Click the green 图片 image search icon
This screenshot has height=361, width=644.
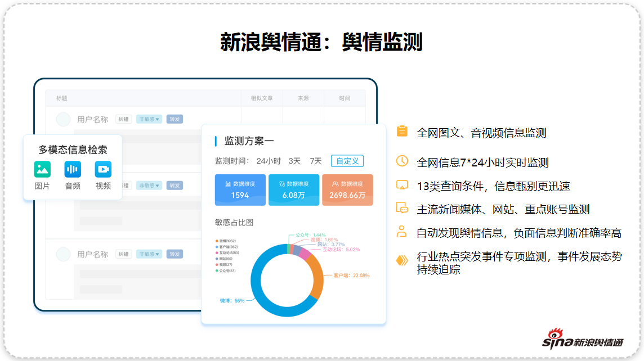[42, 169]
